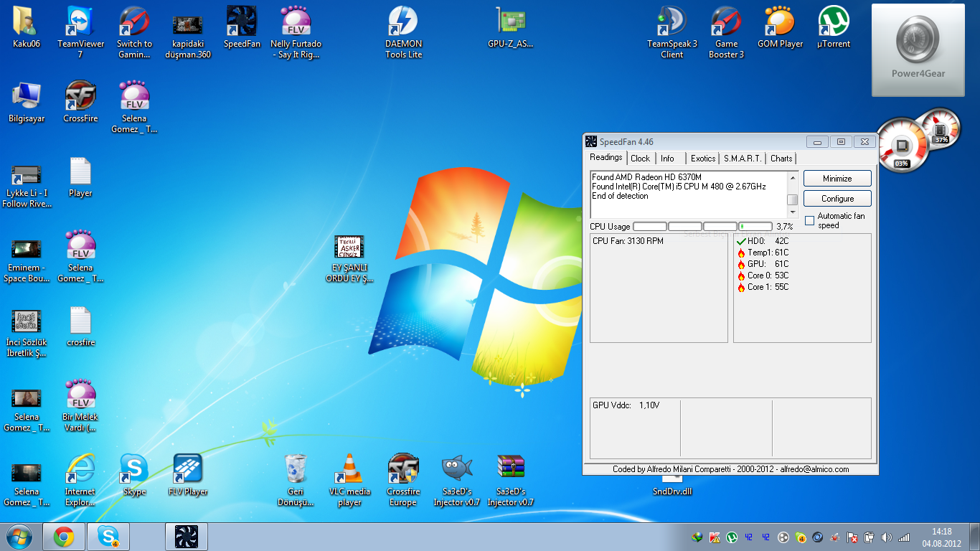Click log scrollbar down arrow in SpeedFan
Image resolution: width=980 pixels, height=551 pixels.
pyautogui.click(x=792, y=212)
